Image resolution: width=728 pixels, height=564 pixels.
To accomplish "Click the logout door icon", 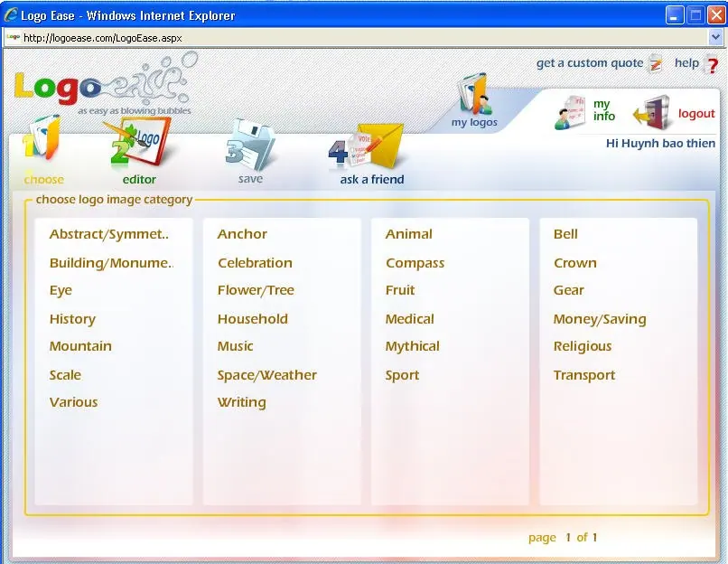I will click(652, 112).
